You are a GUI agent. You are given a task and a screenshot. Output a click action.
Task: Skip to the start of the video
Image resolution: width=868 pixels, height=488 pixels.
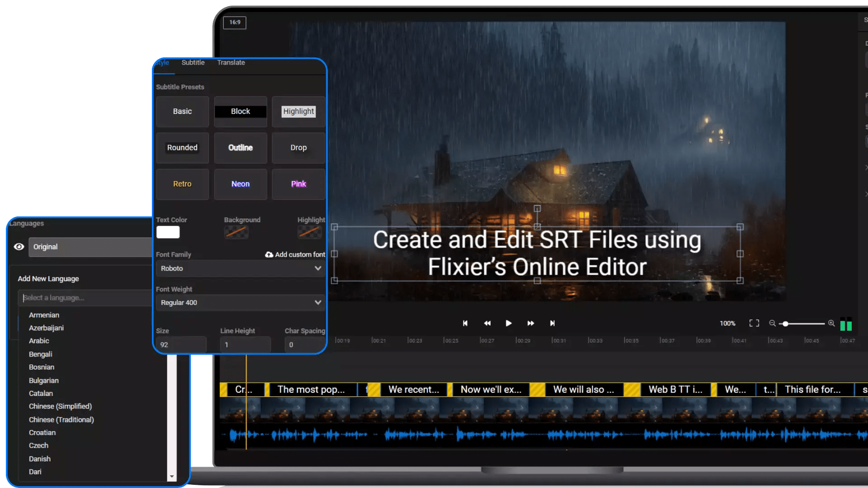(465, 323)
